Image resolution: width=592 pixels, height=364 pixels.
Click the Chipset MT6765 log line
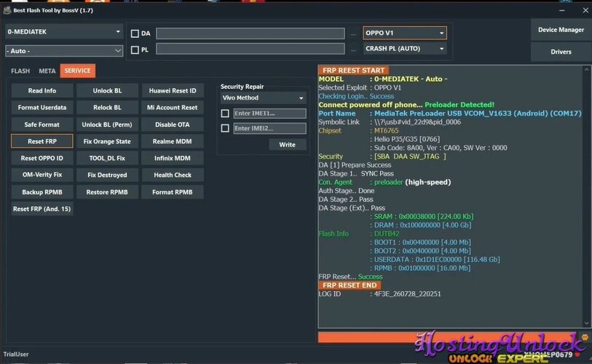tap(359, 130)
